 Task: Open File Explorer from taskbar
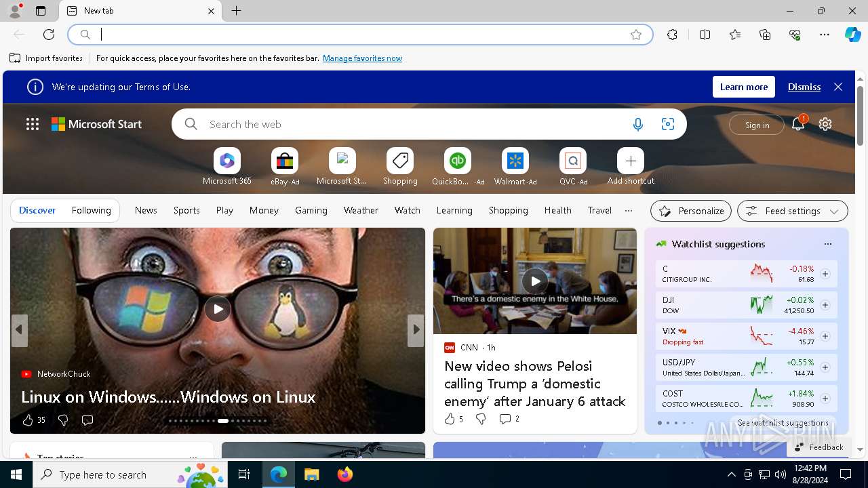[311, 474]
